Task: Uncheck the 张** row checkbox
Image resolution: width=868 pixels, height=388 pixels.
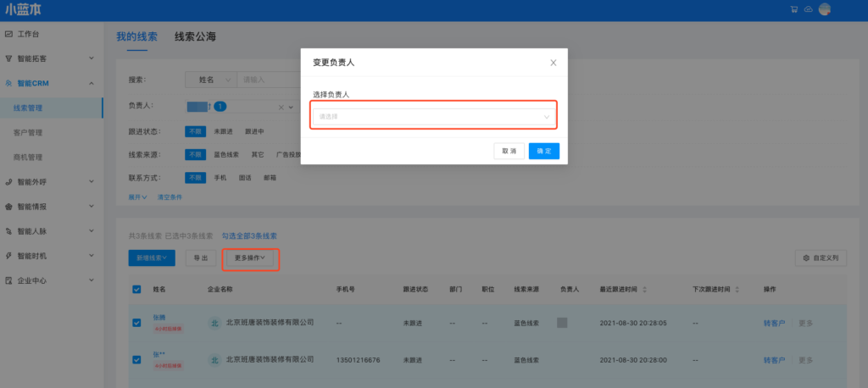Action: click(x=137, y=359)
